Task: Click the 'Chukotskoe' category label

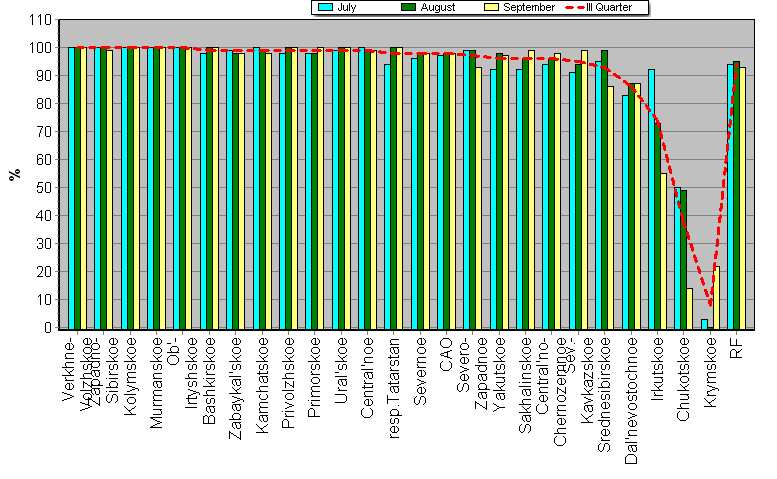Action: pos(684,379)
